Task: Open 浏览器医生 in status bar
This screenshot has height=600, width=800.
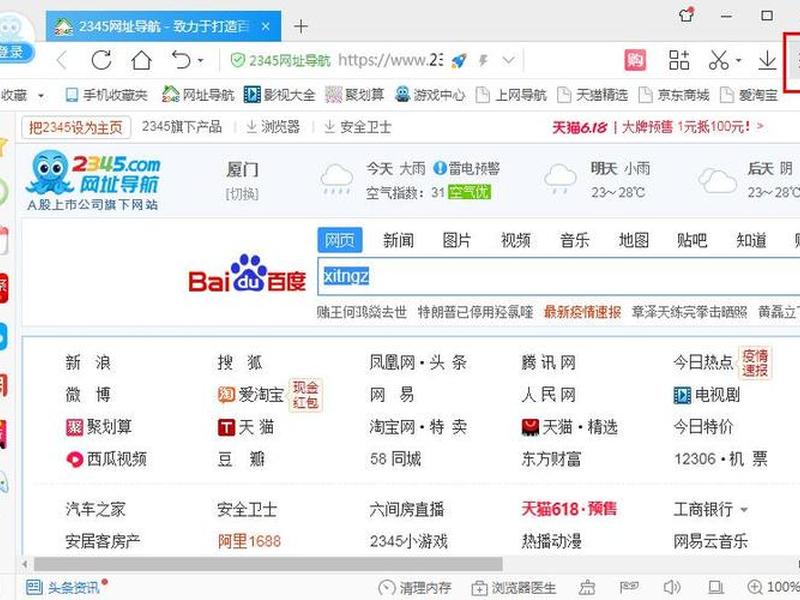Action: pos(513,588)
